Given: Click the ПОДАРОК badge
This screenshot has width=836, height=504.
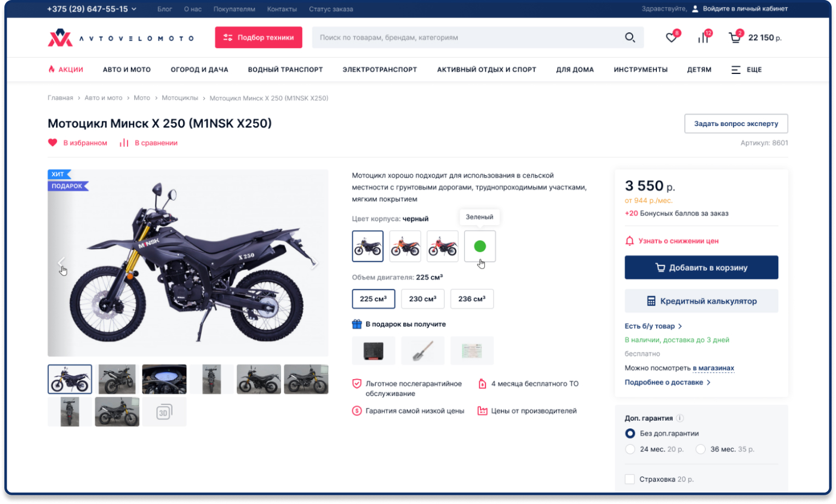Looking at the screenshot, I should (68, 186).
